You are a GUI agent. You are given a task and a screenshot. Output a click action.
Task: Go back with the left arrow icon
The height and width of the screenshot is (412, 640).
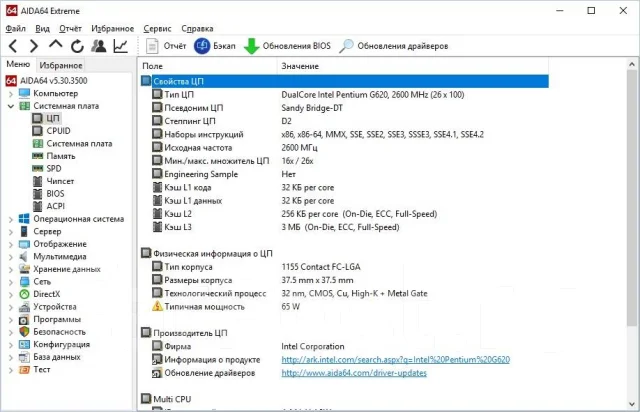[x=13, y=46]
